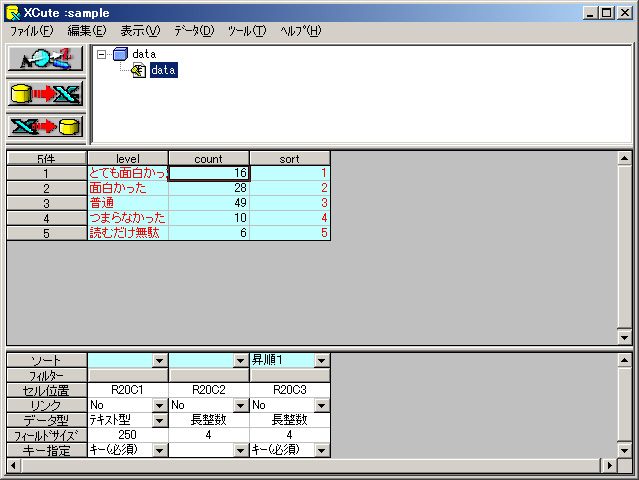
Task: Select the highlighted child data tree item
Action: [x=163, y=70]
